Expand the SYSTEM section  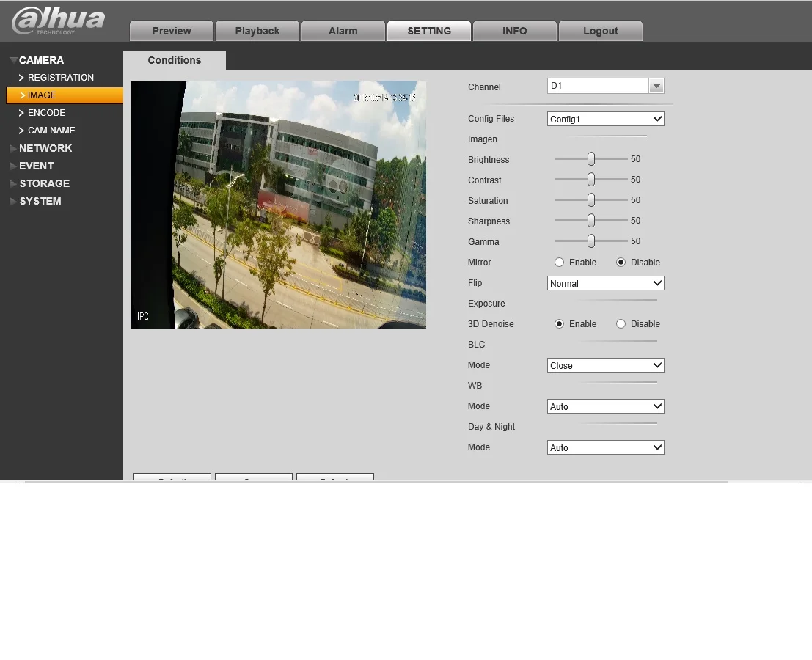pos(40,201)
